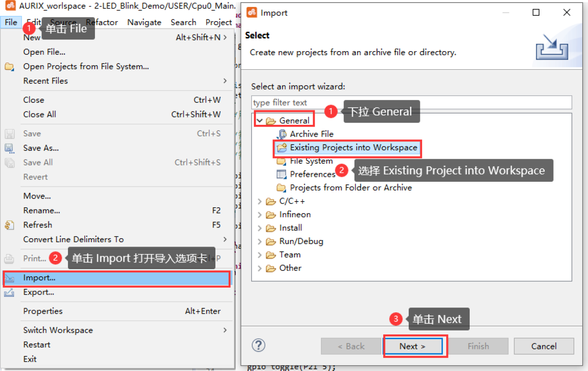Maximize the Import dialog window
Viewport: 588px width, 371px height.
click(536, 13)
